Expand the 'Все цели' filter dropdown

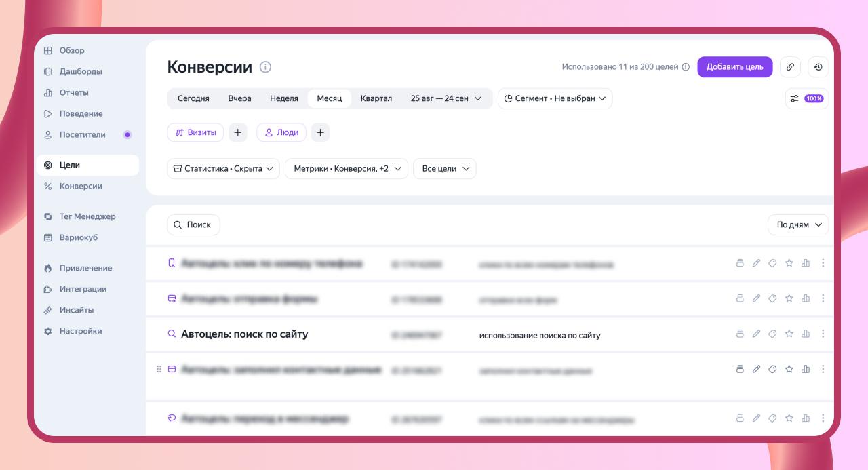445,169
